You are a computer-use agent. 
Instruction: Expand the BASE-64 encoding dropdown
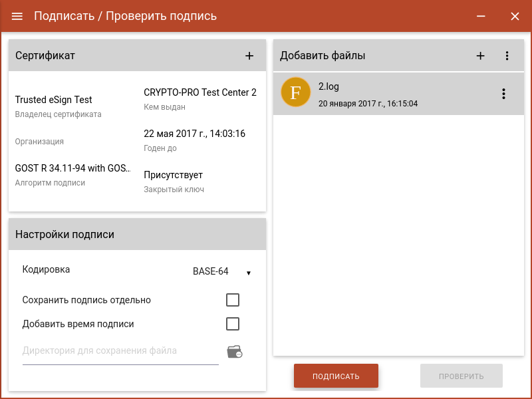click(x=221, y=272)
